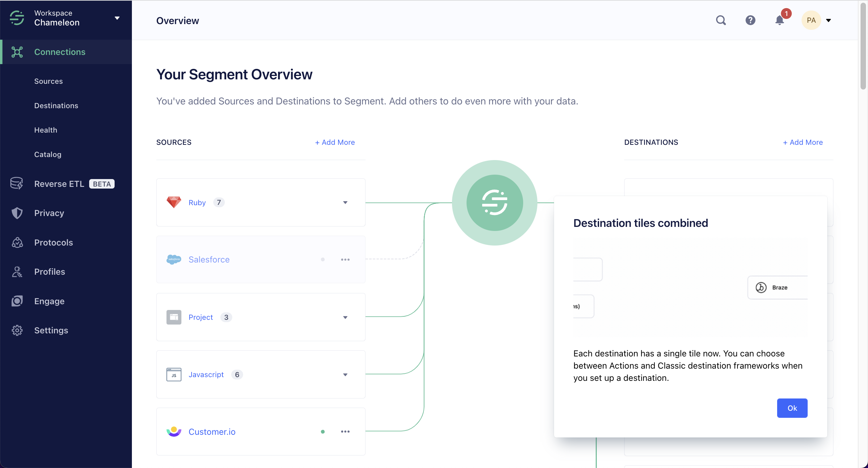Click the Salesforce status dot

[x=323, y=259]
